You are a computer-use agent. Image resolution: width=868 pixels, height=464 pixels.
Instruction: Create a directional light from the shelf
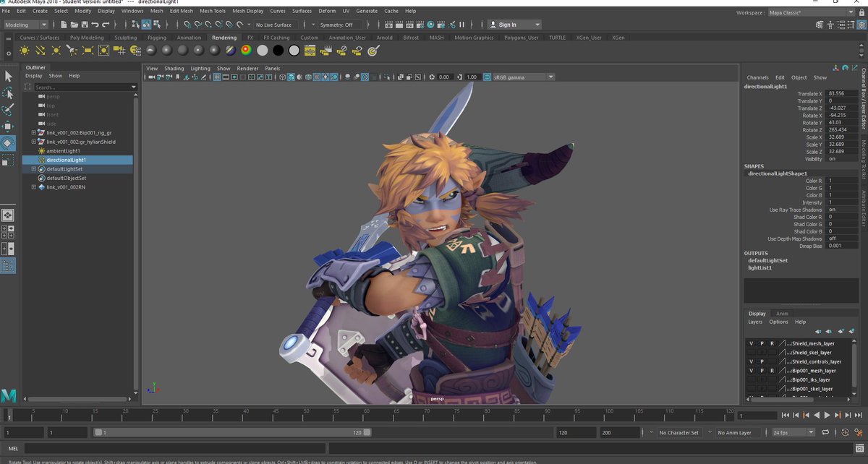(x=41, y=51)
